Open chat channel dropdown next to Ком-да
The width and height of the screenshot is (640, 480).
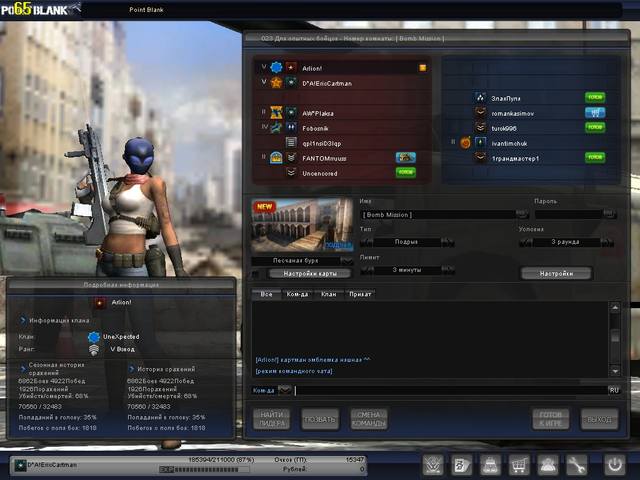[285, 390]
